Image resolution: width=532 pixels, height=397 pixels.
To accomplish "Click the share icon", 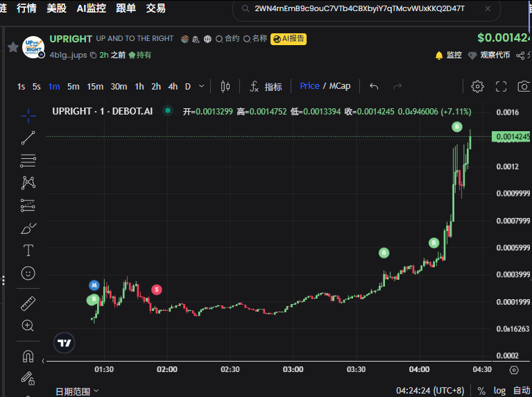I will [520, 56].
